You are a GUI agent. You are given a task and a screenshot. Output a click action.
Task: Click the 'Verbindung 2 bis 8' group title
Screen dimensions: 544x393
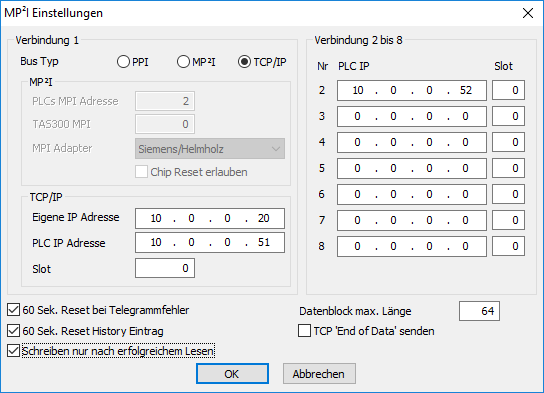tap(358, 40)
